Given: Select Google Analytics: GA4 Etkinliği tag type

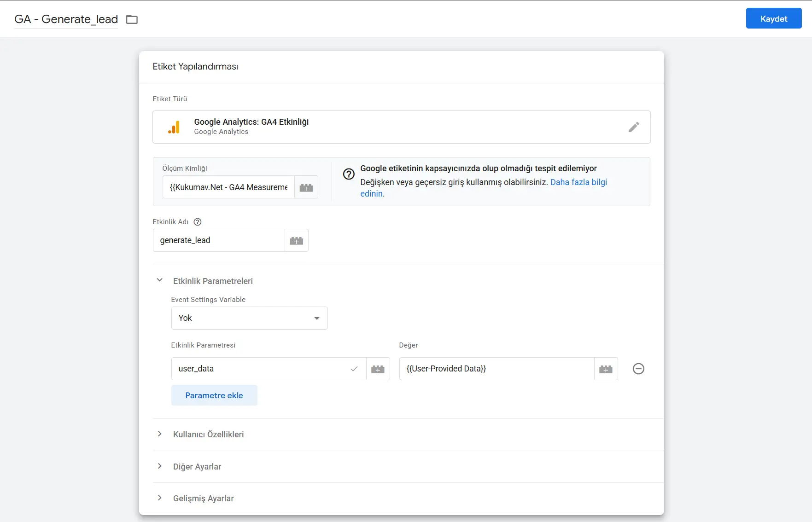Looking at the screenshot, I should [402, 127].
